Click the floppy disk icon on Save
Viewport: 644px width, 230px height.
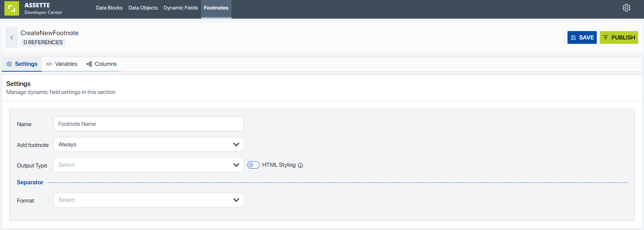point(573,38)
